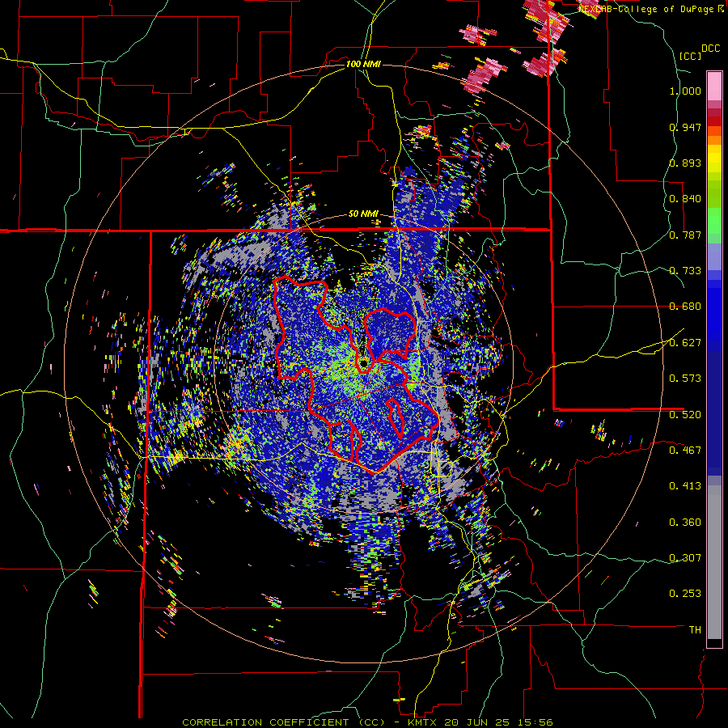Click the 0.893 scale value
The height and width of the screenshot is (728, 728).
[685, 163]
